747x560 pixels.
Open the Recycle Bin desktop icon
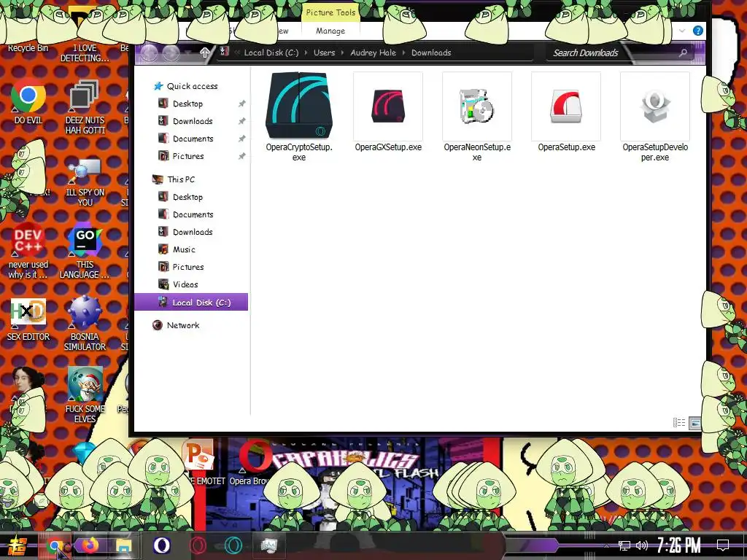pos(28,47)
